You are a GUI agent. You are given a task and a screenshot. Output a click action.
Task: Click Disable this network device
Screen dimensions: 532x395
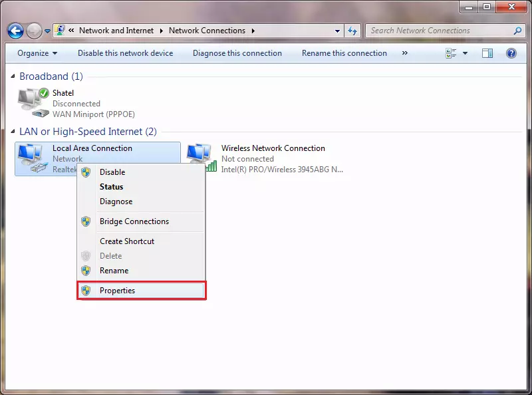click(x=125, y=53)
